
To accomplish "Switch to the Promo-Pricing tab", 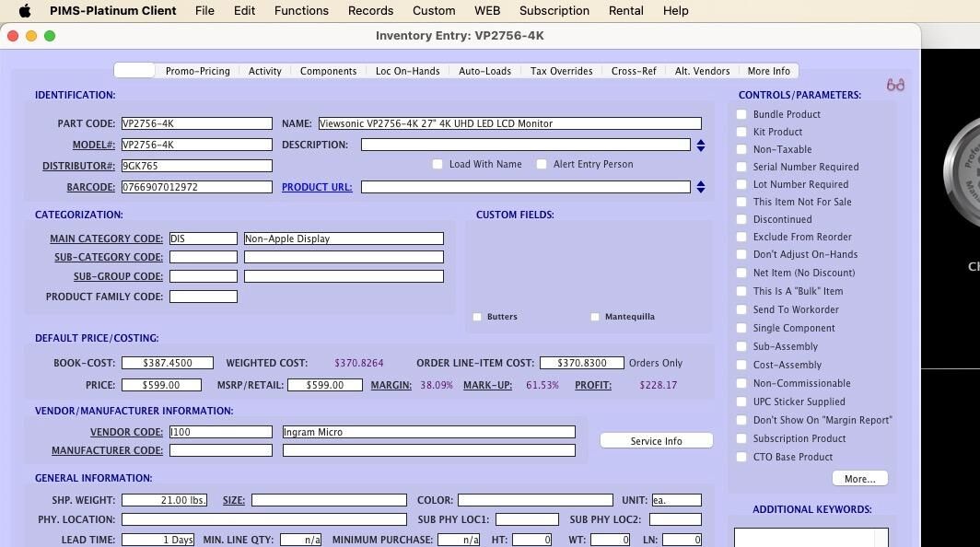I will [197, 71].
